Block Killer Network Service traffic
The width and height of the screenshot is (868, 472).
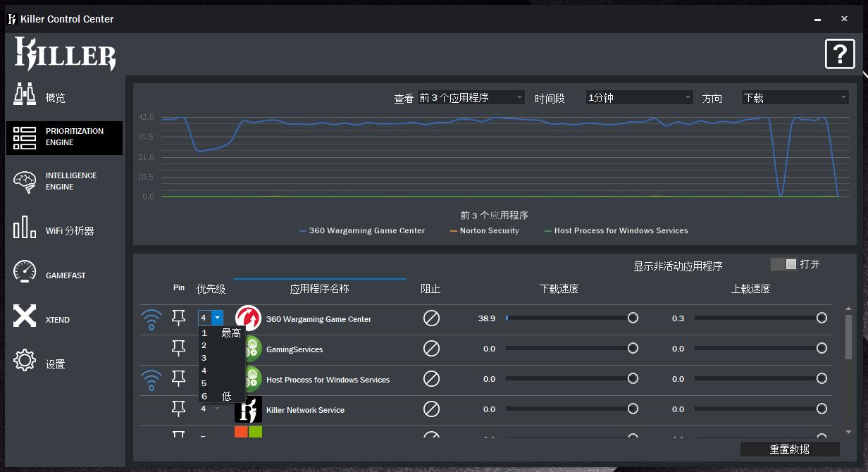(431, 409)
